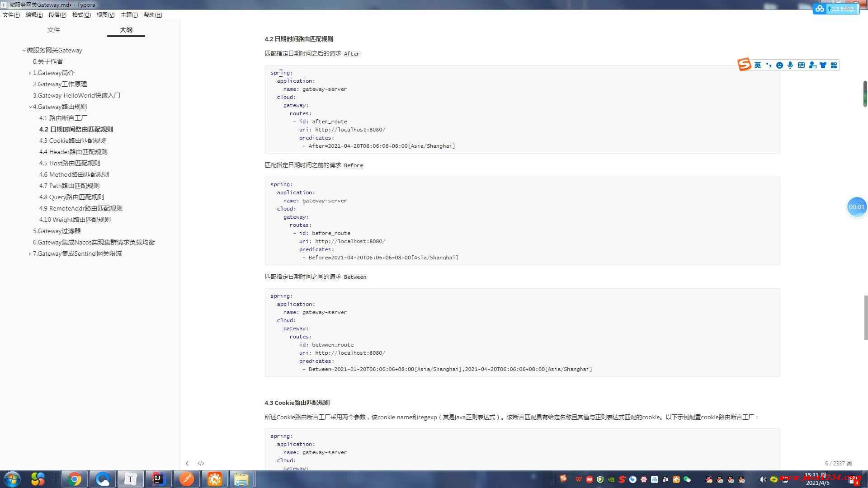Open the 段落(P) menu
868x488 pixels.
[57, 15]
